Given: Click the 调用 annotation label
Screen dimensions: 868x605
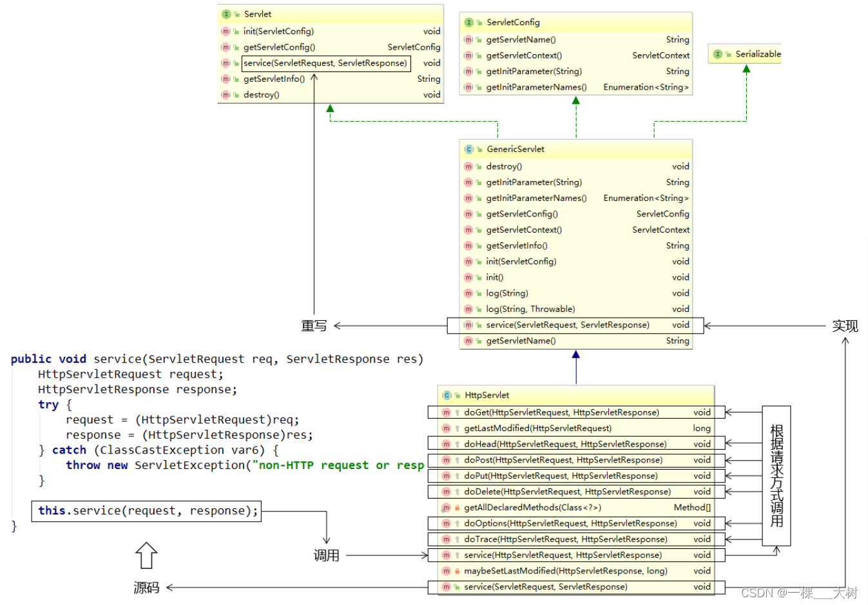Looking at the screenshot, I should click(x=327, y=555).
